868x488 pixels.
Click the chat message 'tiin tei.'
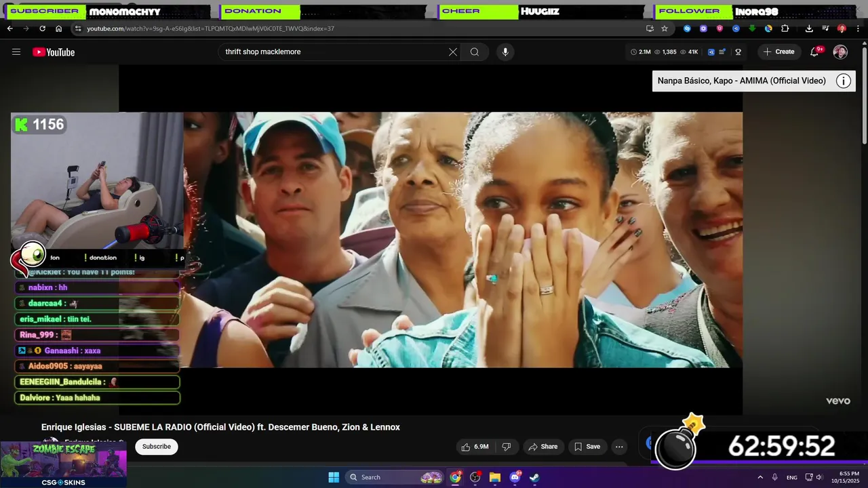click(x=97, y=319)
